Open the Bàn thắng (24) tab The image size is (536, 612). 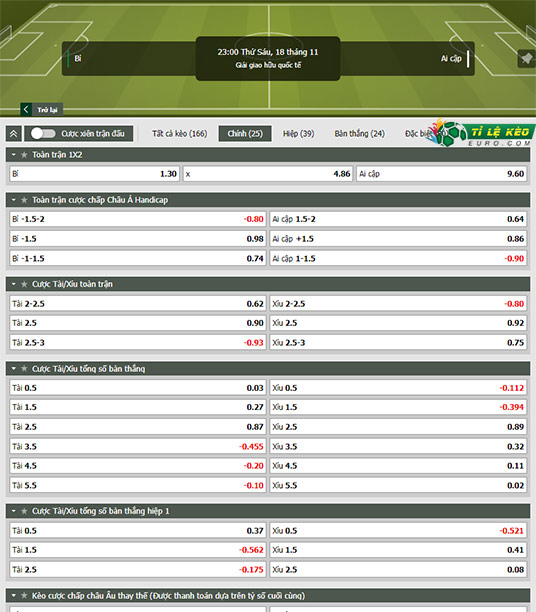[x=360, y=134]
